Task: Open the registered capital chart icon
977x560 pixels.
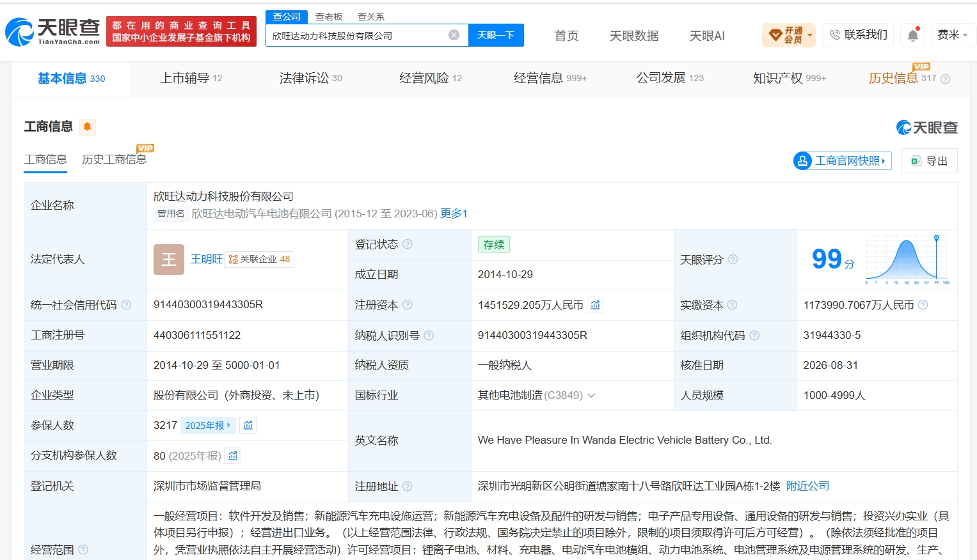Action: point(596,305)
